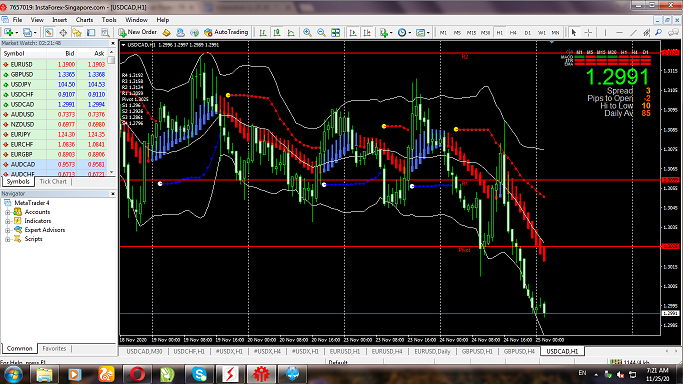Image resolution: width=683 pixels, height=384 pixels.
Task: Click the Templates toolbar icon
Action: [x=420, y=32]
